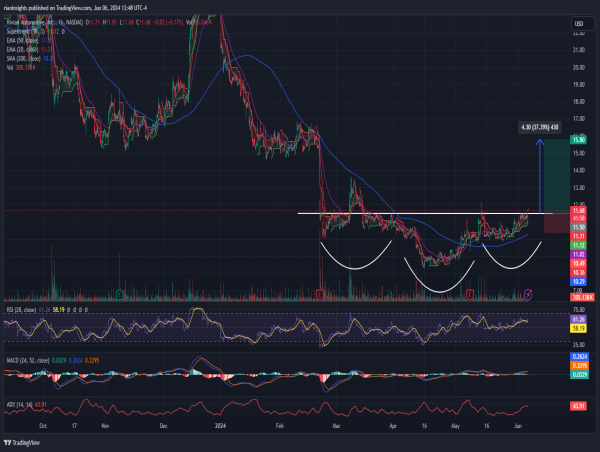Click the 14.00 price axis label
600x452 pixels.
579,170
